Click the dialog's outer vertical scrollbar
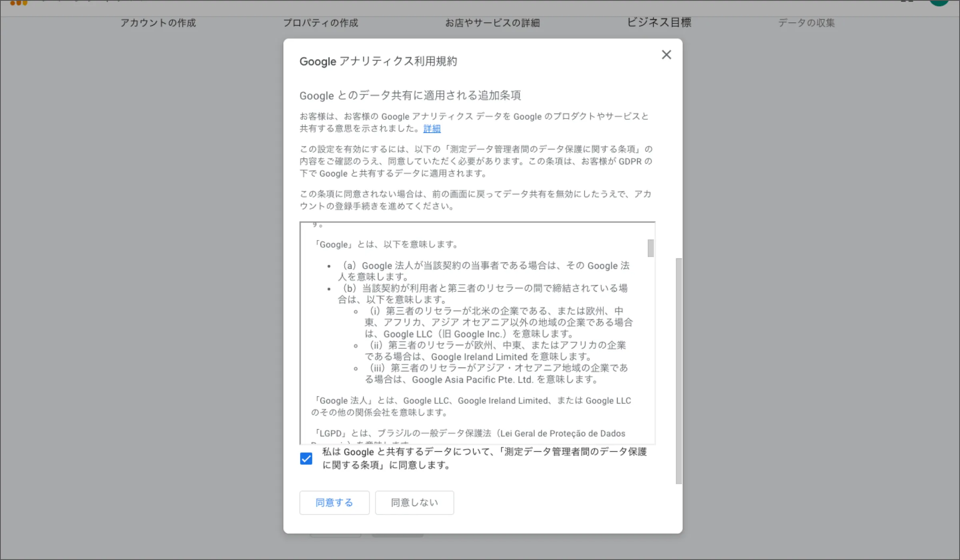Viewport: 960px width, 560px height. pos(679,371)
